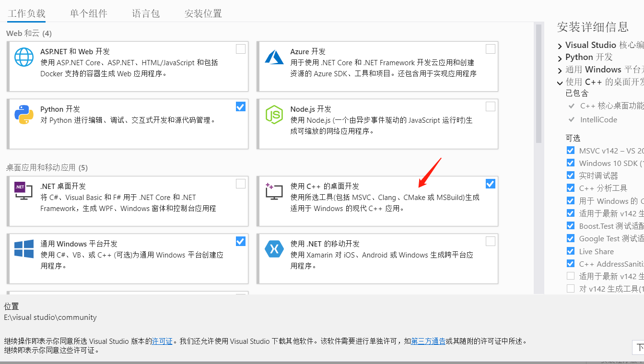Check the unchecked 适用于最新 v142 component
Image resolution: width=644 pixels, height=364 pixels.
tap(571, 276)
